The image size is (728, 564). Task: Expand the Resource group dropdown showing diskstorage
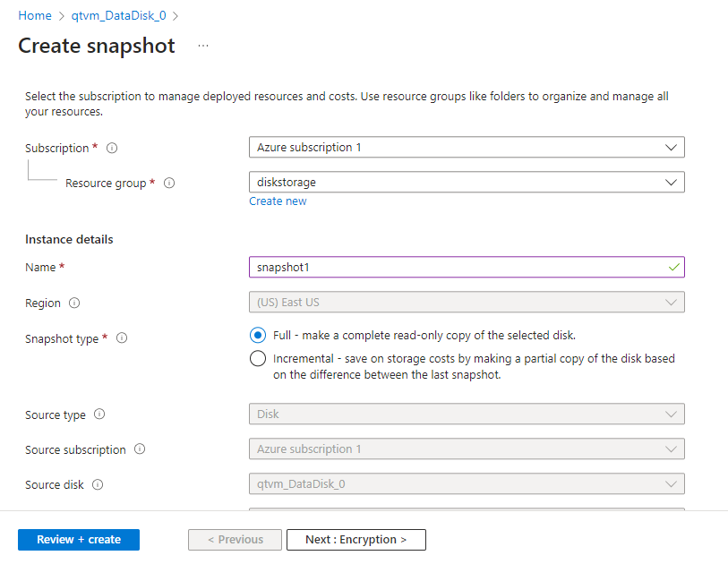[467, 182]
